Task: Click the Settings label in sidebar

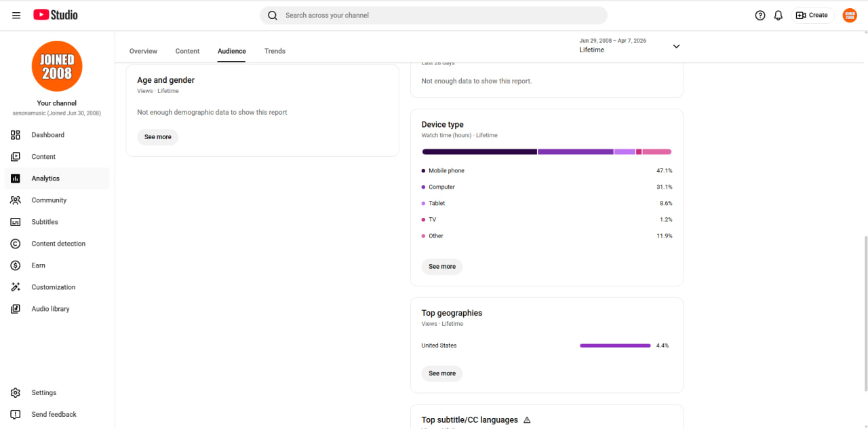Action: coord(44,393)
